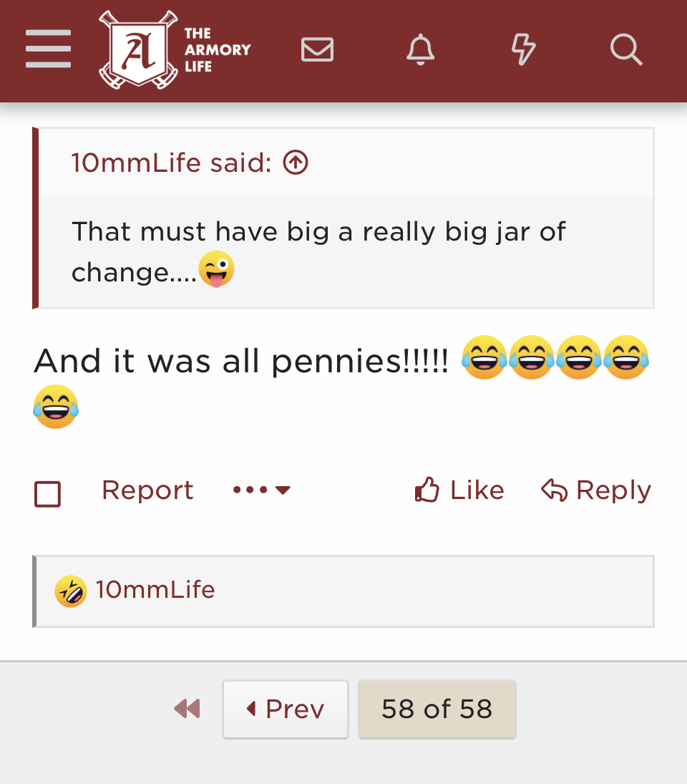Open the search magnifier icon

pos(626,49)
